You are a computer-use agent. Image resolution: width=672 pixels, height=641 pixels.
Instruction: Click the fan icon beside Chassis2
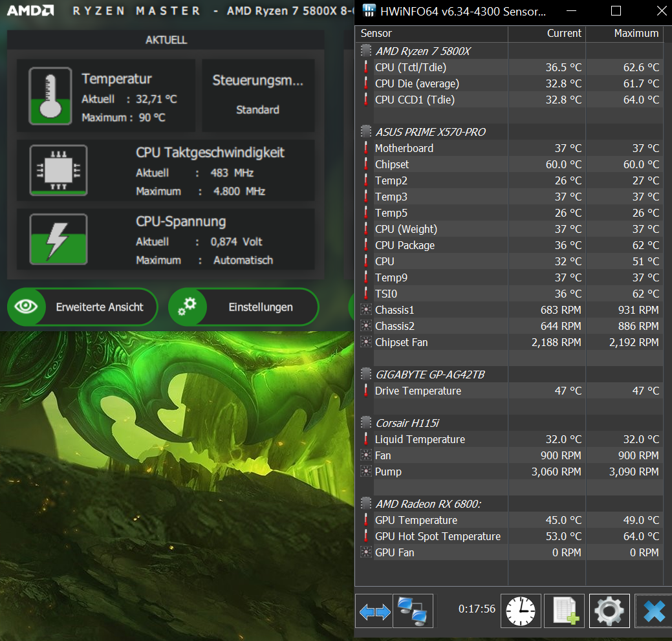tap(366, 326)
